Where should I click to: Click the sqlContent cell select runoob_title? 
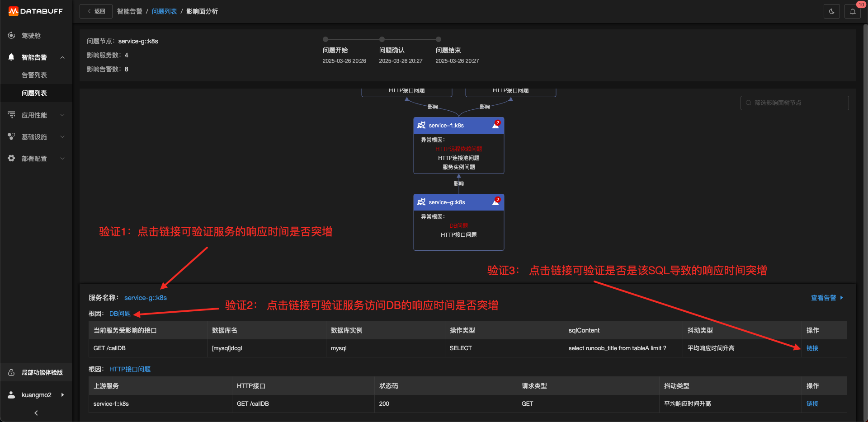click(x=623, y=348)
